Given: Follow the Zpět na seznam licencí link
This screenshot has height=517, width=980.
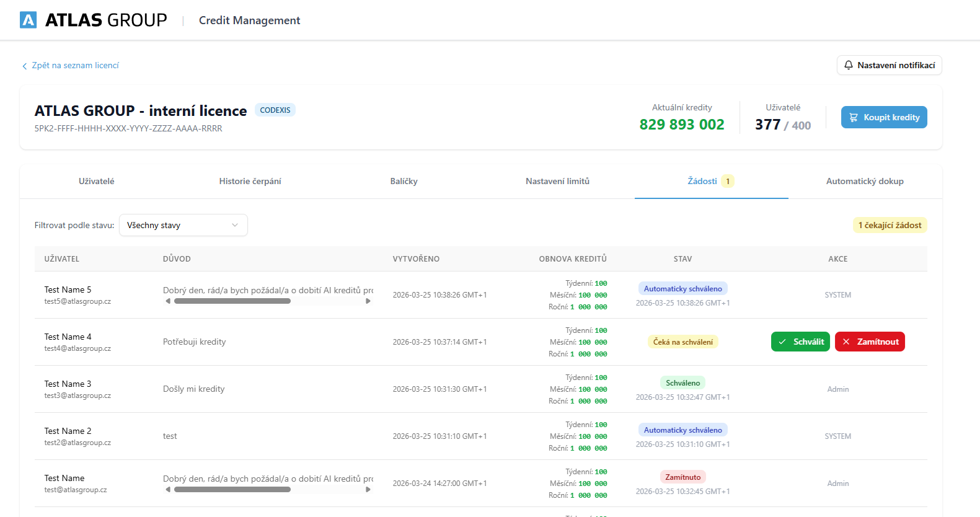Looking at the screenshot, I should (75, 65).
